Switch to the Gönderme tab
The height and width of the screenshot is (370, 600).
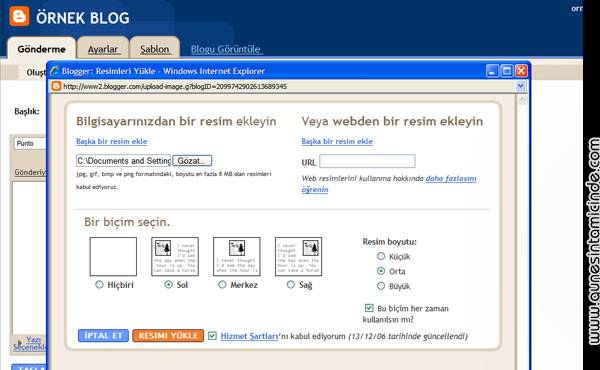[41, 49]
